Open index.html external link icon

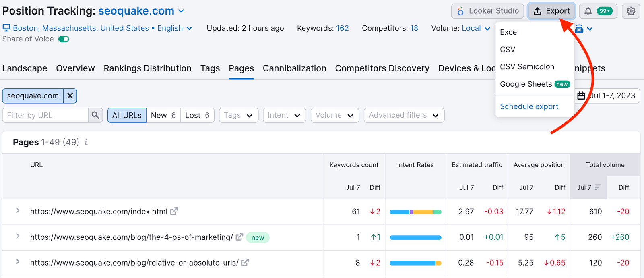pyautogui.click(x=174, y=211)
